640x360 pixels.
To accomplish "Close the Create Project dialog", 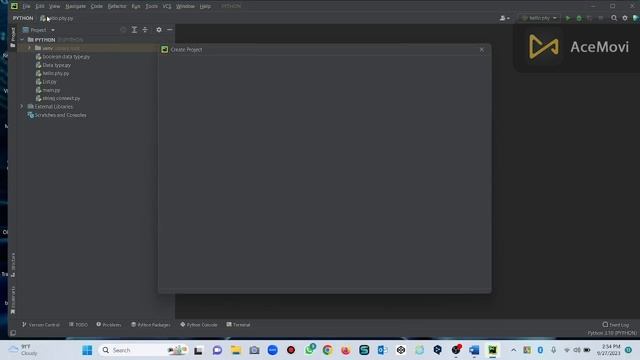I will pyautogui.click(x=482, y=49).
